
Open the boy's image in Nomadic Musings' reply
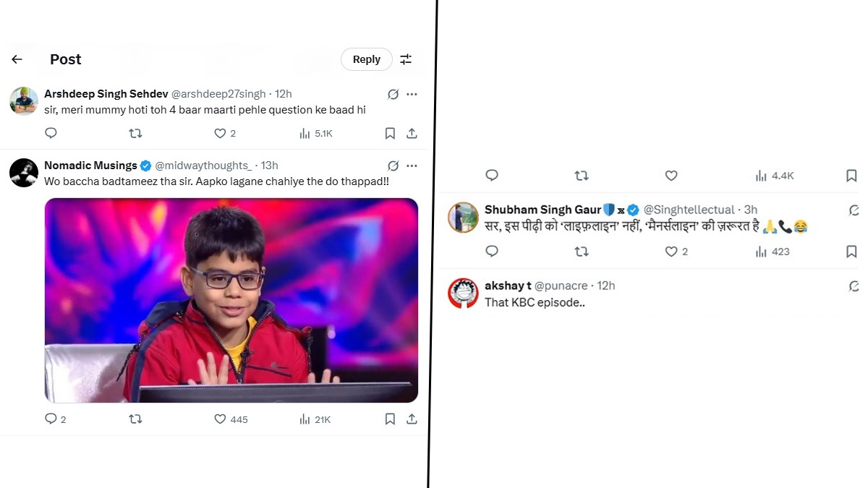pyautogui.click(x=231, y=300)
